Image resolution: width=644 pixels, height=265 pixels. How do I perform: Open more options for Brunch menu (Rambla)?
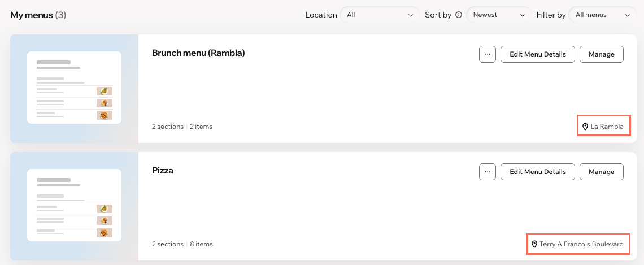[487, 54]
